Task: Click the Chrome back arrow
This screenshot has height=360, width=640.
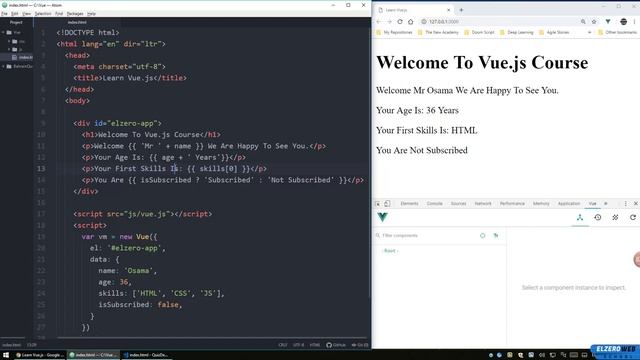Action: coord(379,22)
